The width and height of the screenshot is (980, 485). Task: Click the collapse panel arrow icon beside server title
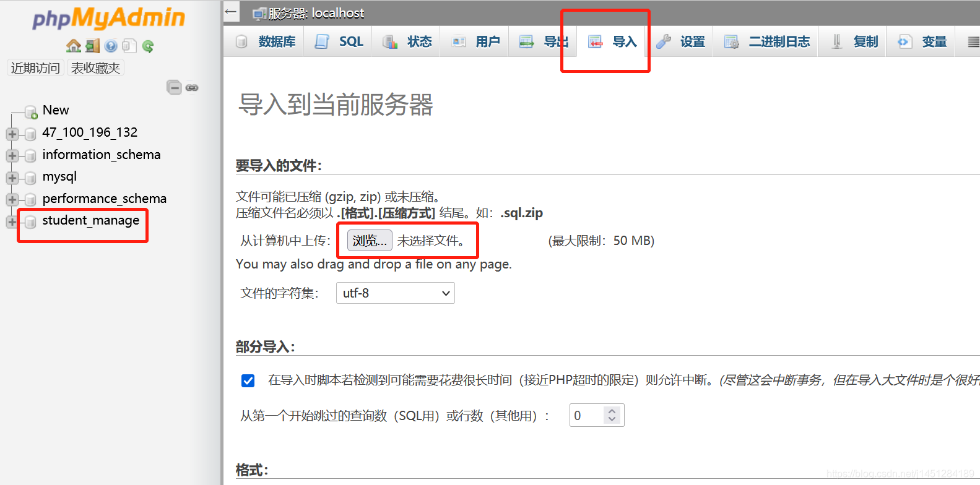tap(231, 11)
